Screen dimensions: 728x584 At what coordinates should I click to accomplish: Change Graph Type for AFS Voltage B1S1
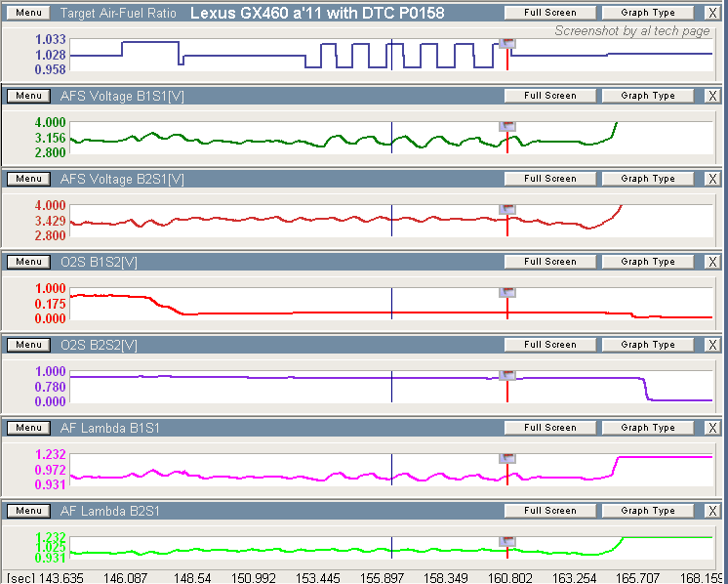[x=648, y=96]
